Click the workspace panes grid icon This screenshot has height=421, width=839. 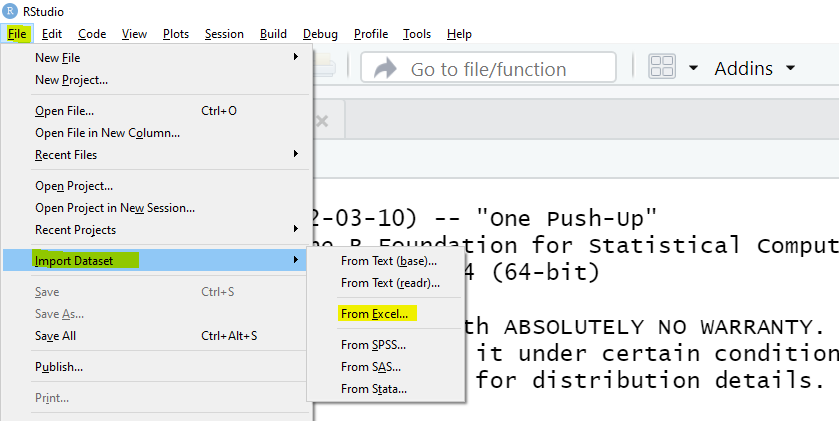click(x=662, y=68)
